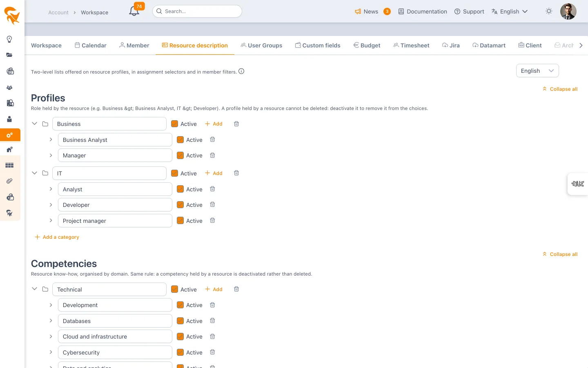
Task: Uncheck Active for Business Analyst
Action: [x=180, y=140]
